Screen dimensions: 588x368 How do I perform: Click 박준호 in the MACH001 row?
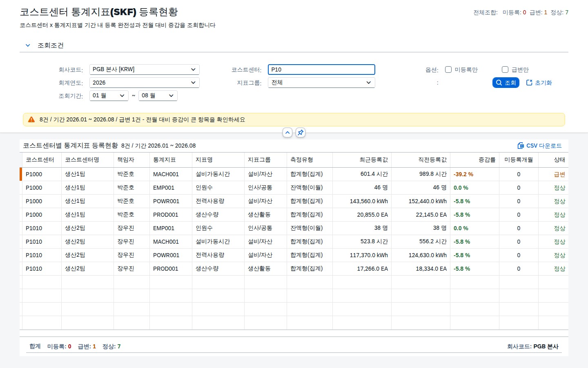(126, 174)
